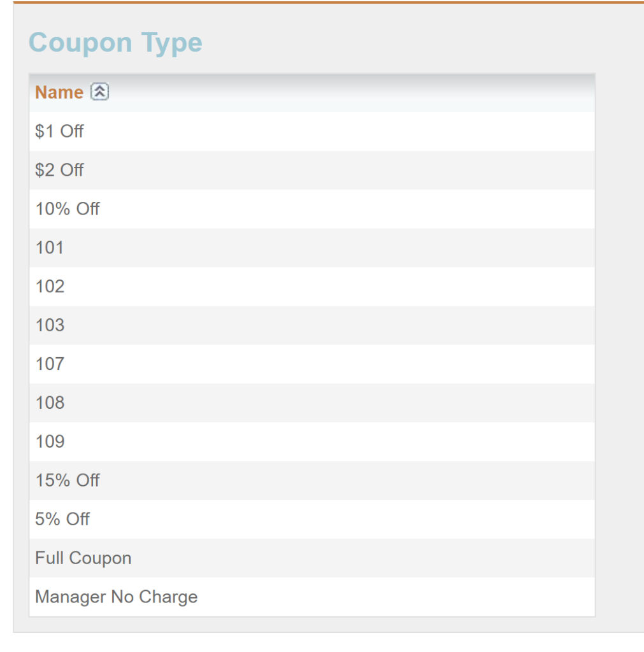Click the Full Coupon text label
644x652 pixels.
[x=83, y=558]
